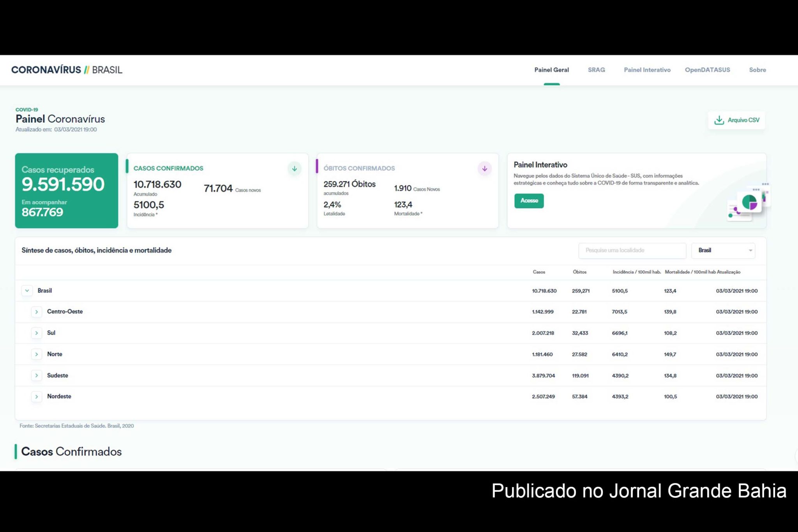Viewport: 798px width, 532px height.
Task: Click the Pesquise uma localidade search field
Action: coord(632,251)
